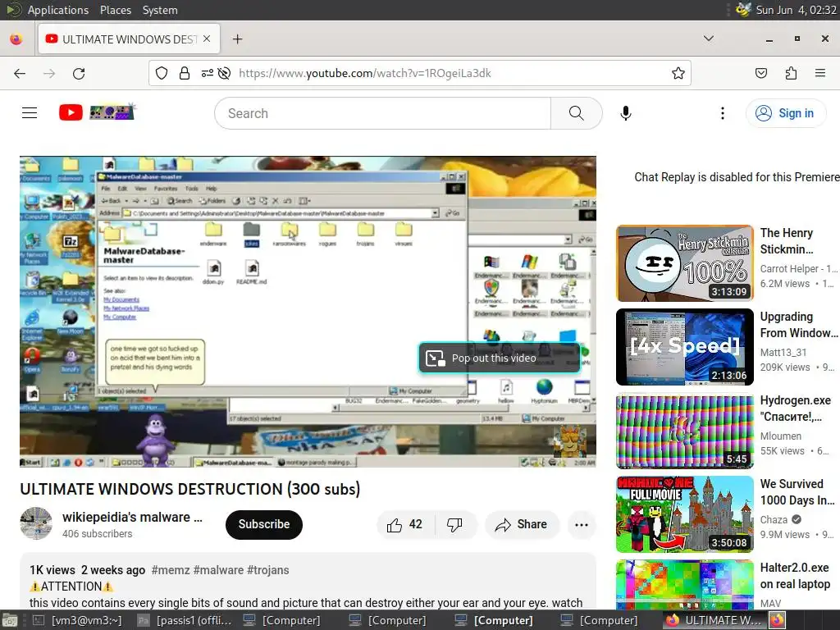The width and height of the screenshot is (840, 630).
Task: Subscribe to wikiepeidia's malware channel
Action: click(264, 524)
